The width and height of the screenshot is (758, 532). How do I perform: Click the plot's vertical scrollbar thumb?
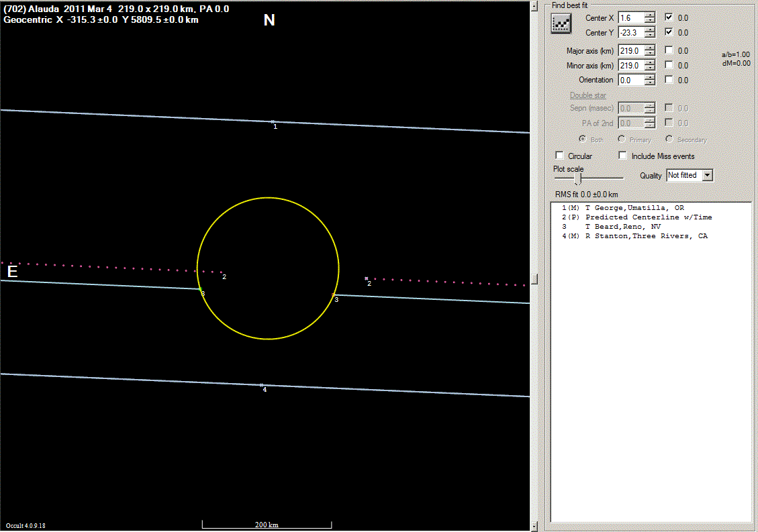[x=534, y=279]
